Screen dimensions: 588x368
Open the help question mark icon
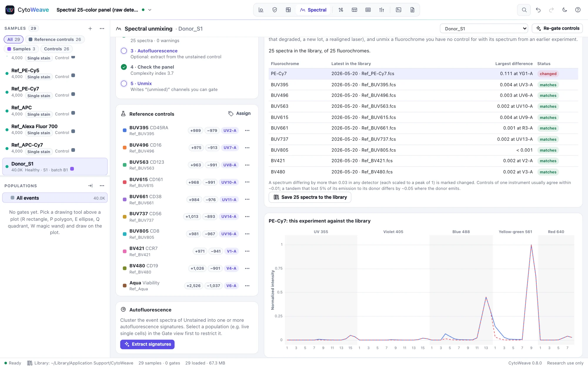(578, 10)
